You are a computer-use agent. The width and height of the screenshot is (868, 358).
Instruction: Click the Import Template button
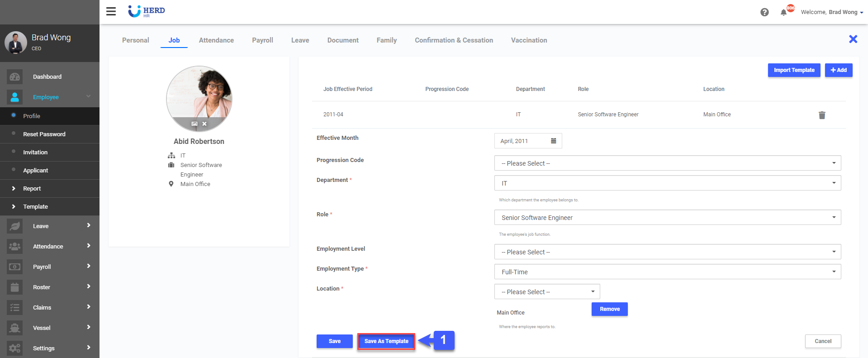click(794, 70)
